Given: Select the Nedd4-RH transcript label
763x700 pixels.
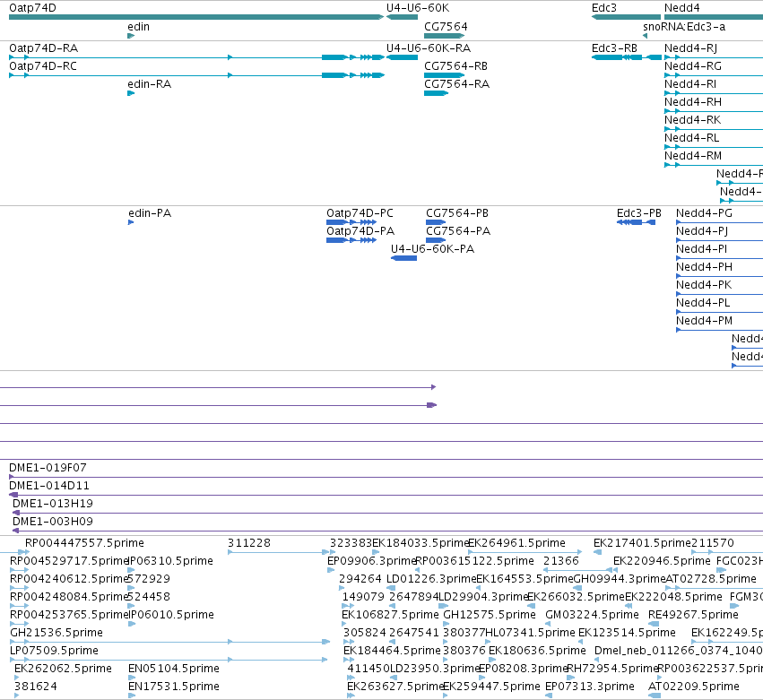Looking at the screenshot, I should [693, 102].
